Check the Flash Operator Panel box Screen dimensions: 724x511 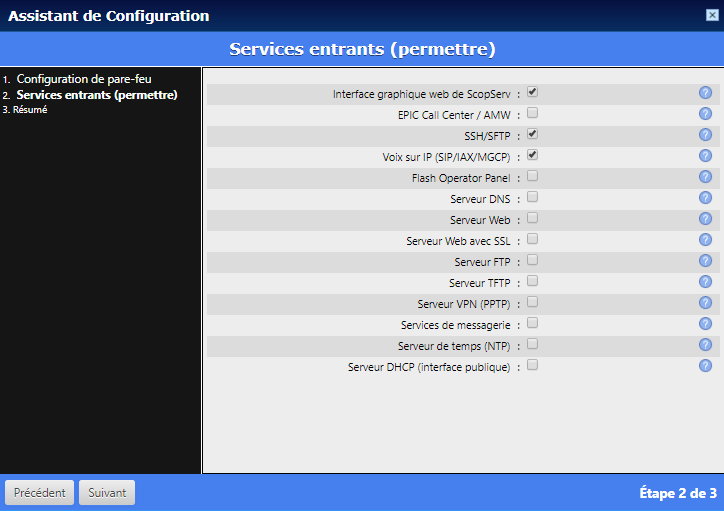[532, 176]
